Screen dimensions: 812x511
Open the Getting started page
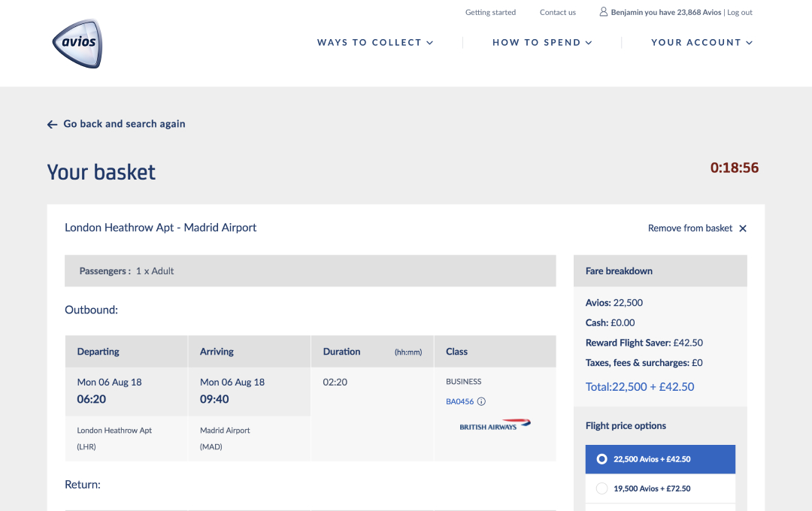click(490, 12)
